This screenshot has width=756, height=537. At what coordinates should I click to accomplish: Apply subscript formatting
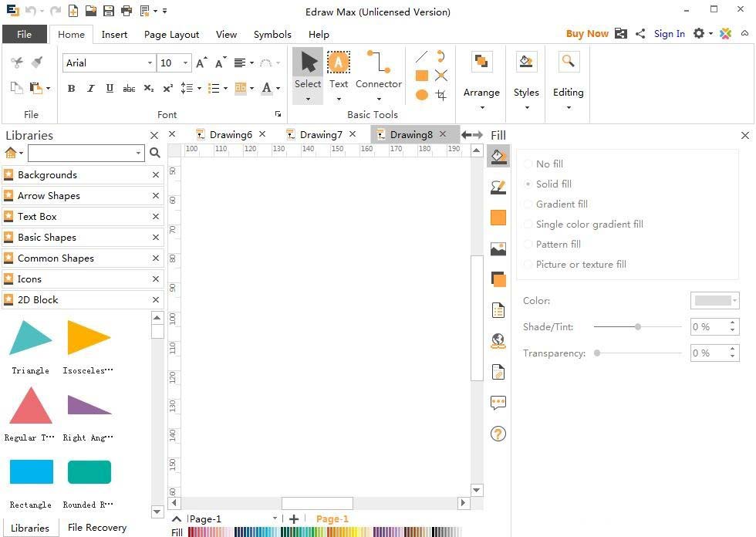pos(148,88)
